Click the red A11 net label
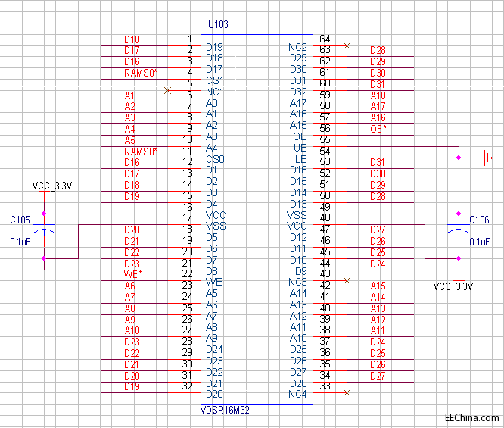This screenshot has height=428, width=504. pos(378,330)
